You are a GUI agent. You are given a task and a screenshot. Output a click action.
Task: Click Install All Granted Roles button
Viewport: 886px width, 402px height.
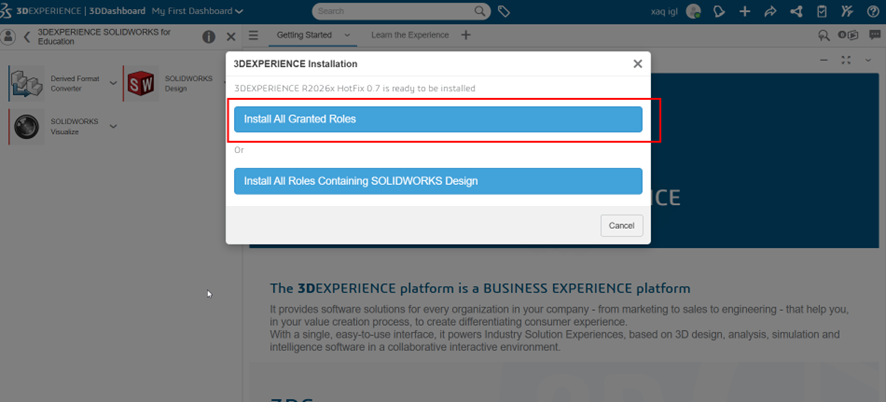tap(437, 119)
